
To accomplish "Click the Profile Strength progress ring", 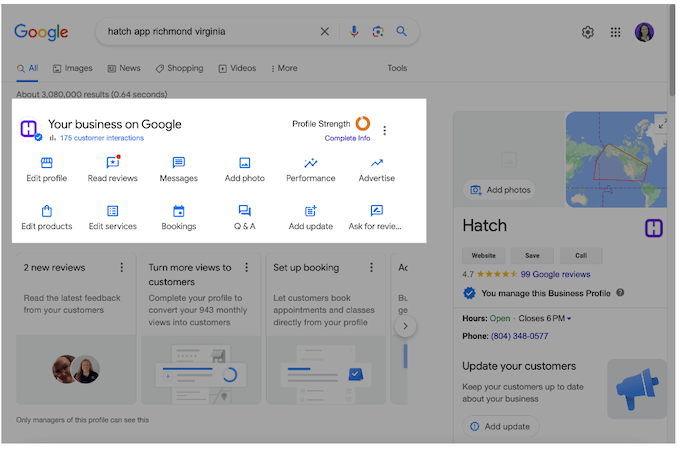I will [362, 124].
